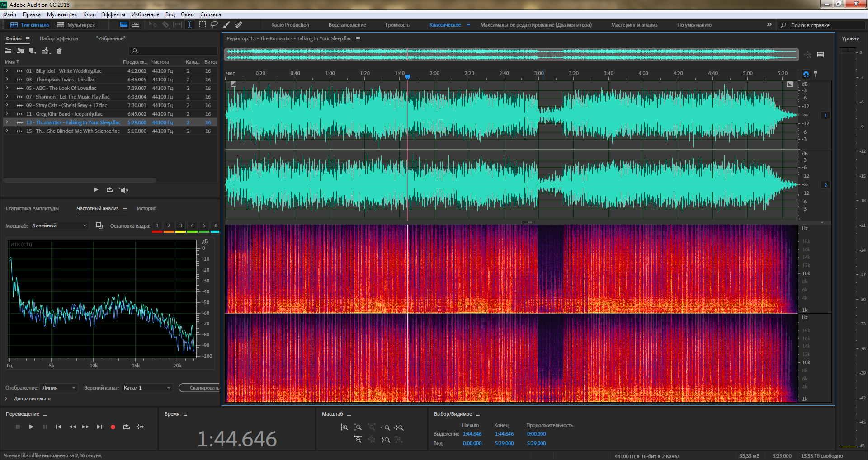Click Import File icon in Files panel
Image resolution: width=868 pixels, height=460 pixels.
[20, 51]
